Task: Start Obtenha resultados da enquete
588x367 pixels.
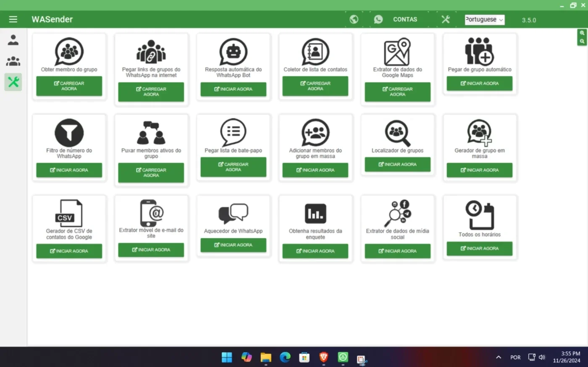Action: tap(315, 251)
